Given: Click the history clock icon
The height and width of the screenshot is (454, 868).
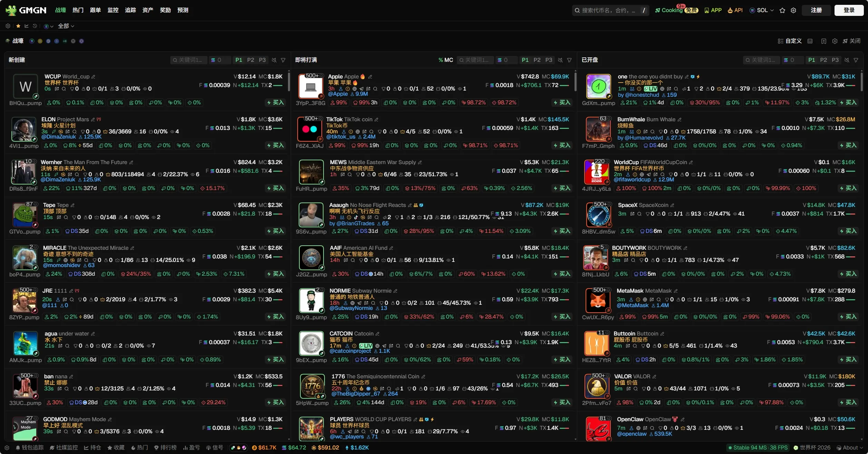Looking at the screenshot, I should click(35, 26).
